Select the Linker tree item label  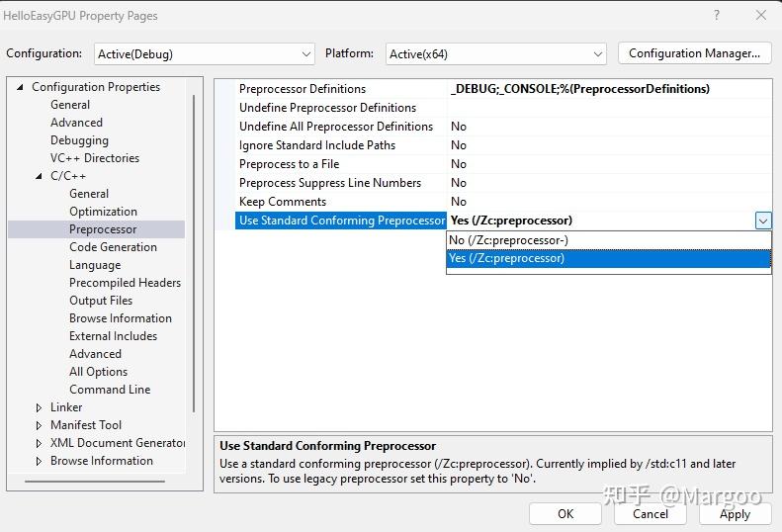(66, 407)
